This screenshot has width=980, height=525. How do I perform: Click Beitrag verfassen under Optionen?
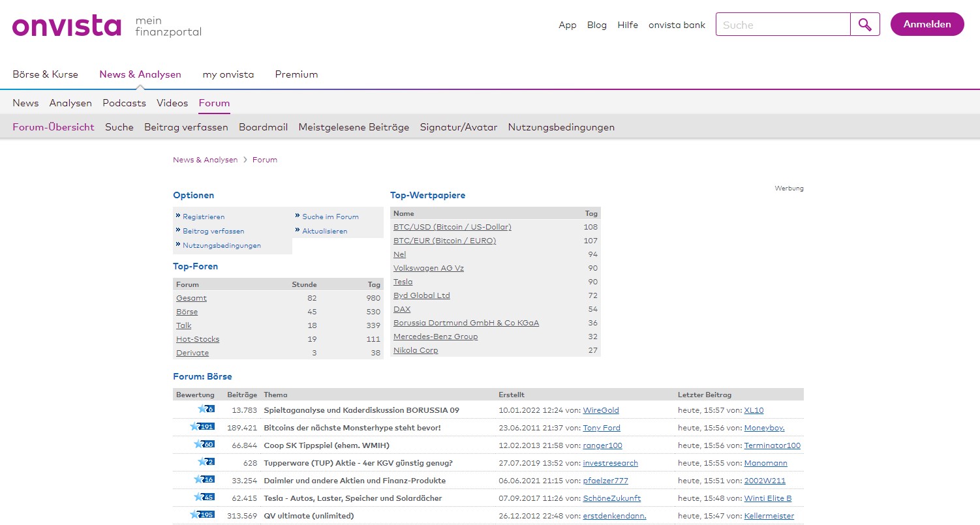click(213, 231)
